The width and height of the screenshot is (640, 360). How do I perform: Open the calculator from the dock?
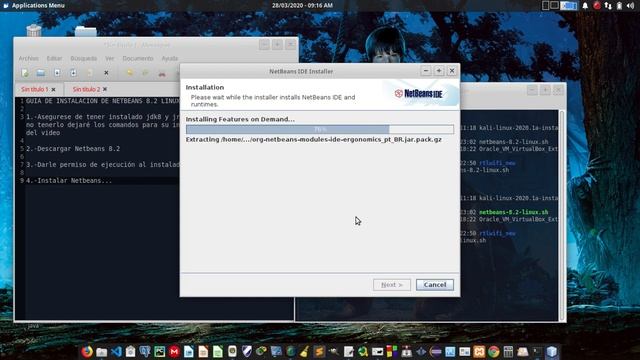[x=508, y=351]
